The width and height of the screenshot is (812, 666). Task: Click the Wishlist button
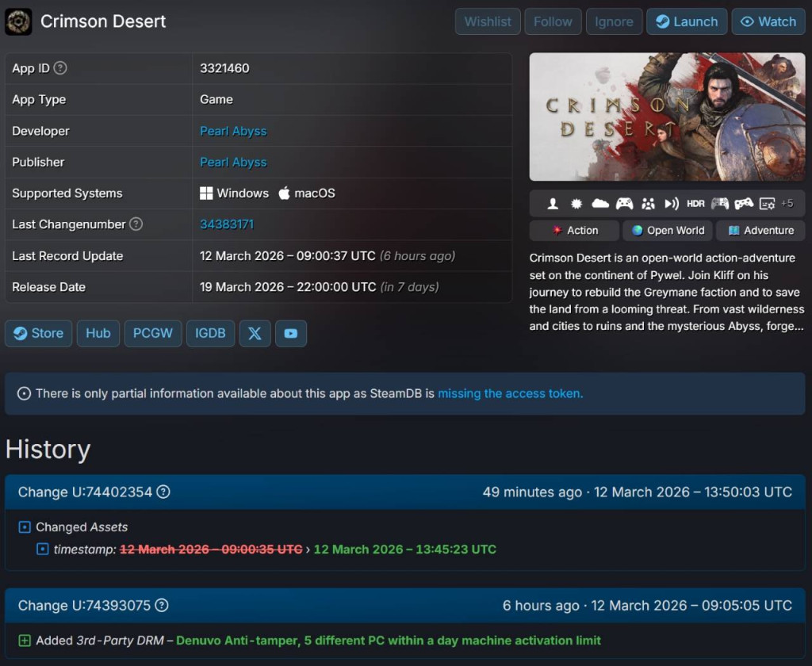click(487, 21)
